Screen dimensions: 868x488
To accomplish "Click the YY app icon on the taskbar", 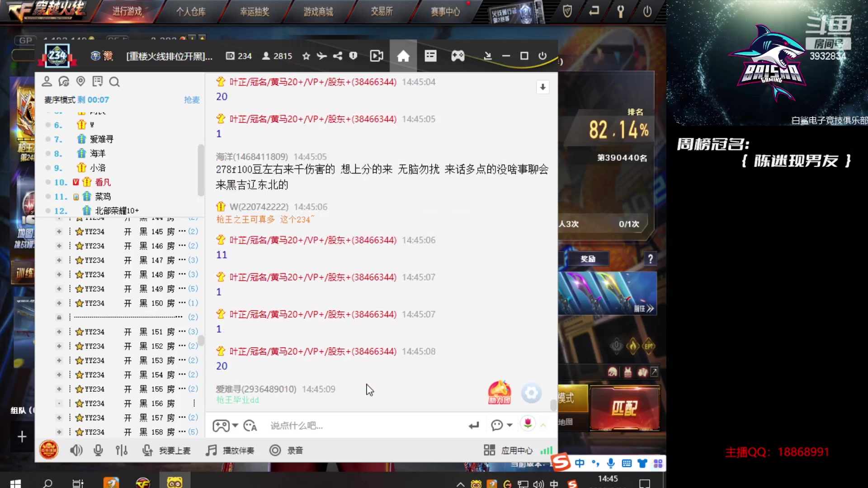I will point(175,483).
